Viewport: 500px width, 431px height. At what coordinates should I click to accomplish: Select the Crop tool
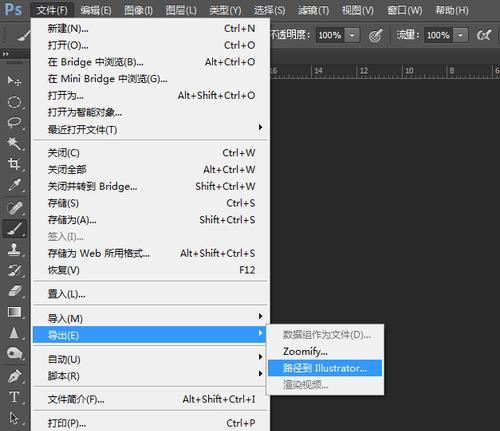14,164
